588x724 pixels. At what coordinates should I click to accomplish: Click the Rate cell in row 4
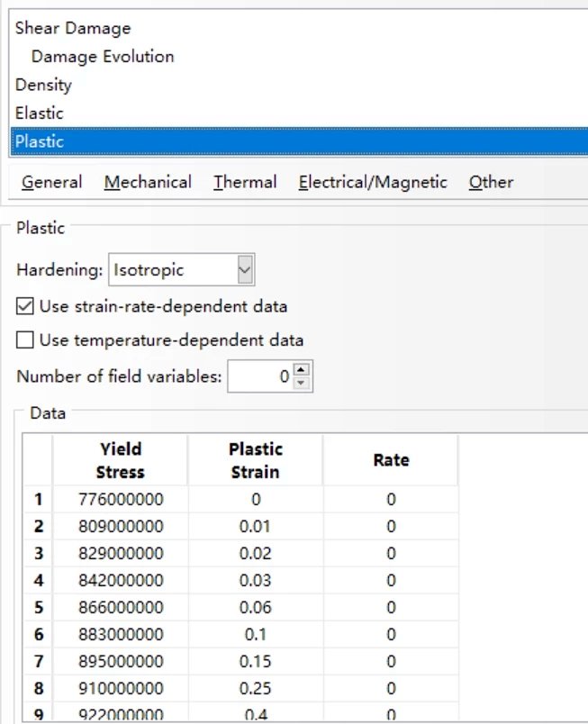click(391, 581)
